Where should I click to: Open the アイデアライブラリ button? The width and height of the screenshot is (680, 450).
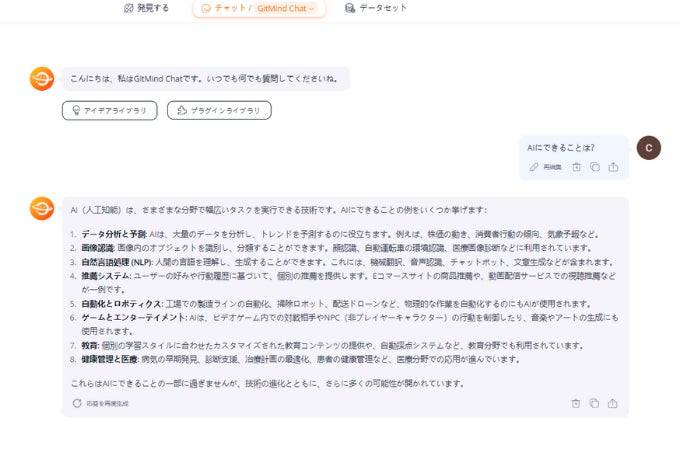coord(109,110)
